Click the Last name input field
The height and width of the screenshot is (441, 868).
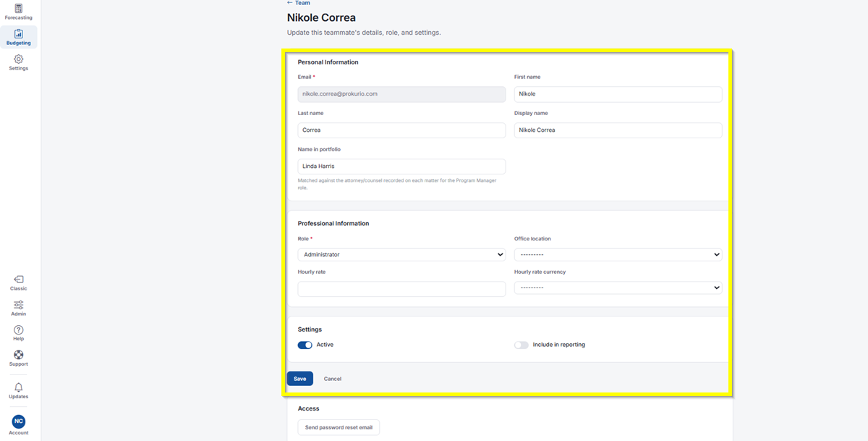401,130
